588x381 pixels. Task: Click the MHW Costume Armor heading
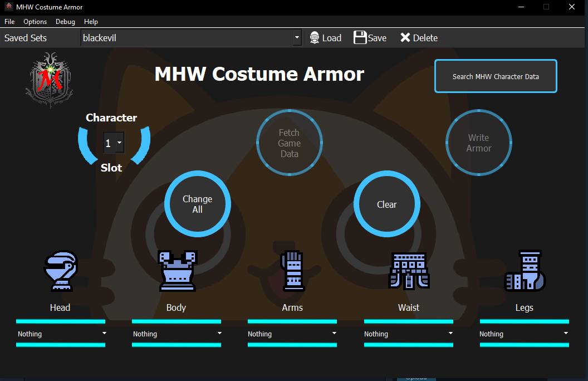click(x=259, y=74)
